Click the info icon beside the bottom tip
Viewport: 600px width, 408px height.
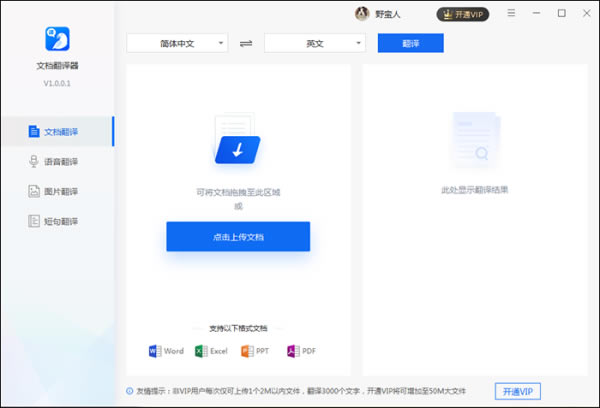pyautogui.click(x=130, y=390)
